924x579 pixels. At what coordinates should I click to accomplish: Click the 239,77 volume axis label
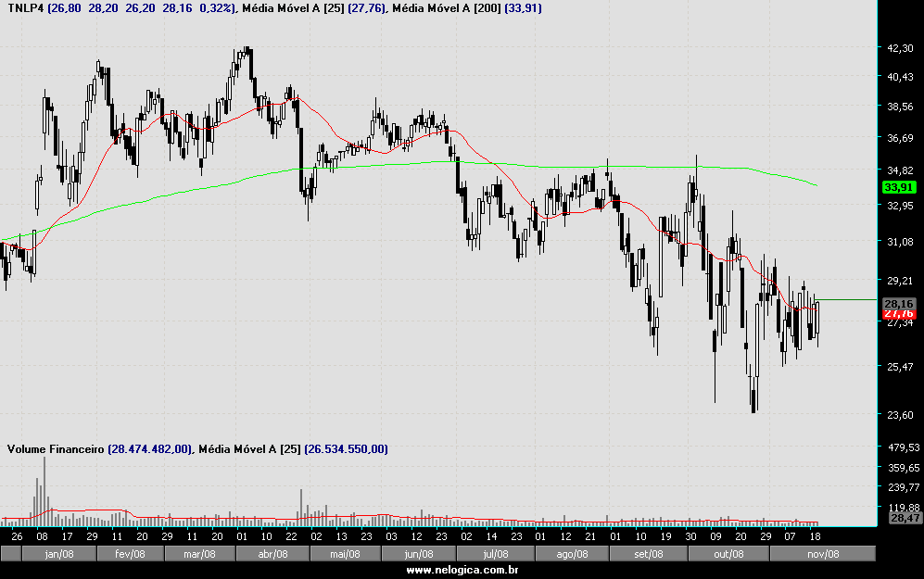coord(904,487)
